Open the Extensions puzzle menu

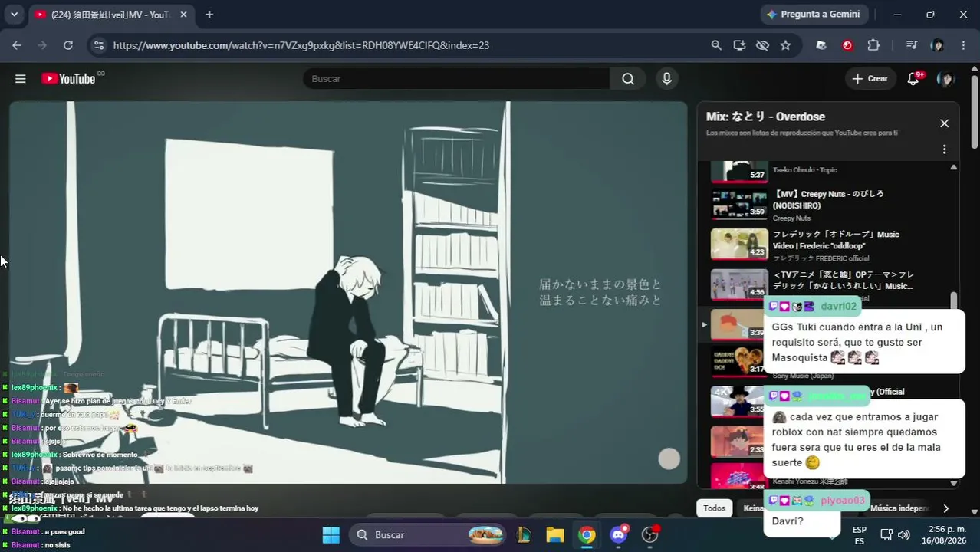873,45
